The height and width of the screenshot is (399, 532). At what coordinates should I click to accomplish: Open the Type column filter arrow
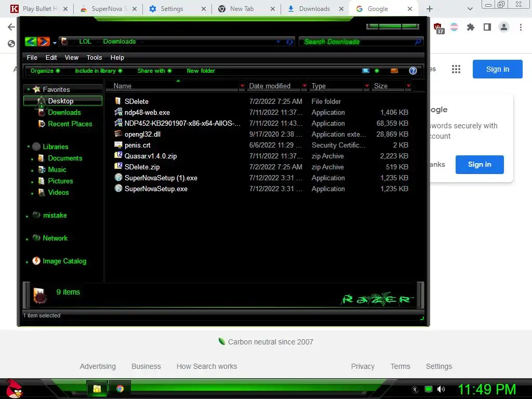pos(367,86)
